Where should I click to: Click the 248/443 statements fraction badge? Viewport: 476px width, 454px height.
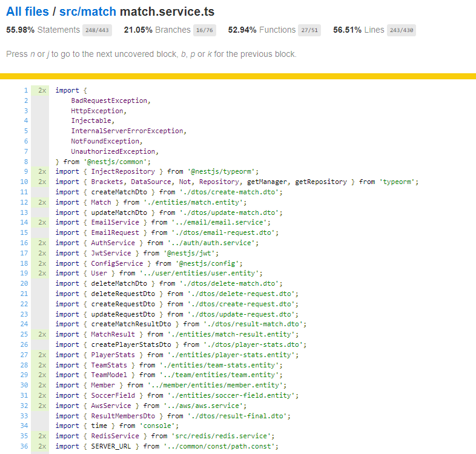[97, 30]
